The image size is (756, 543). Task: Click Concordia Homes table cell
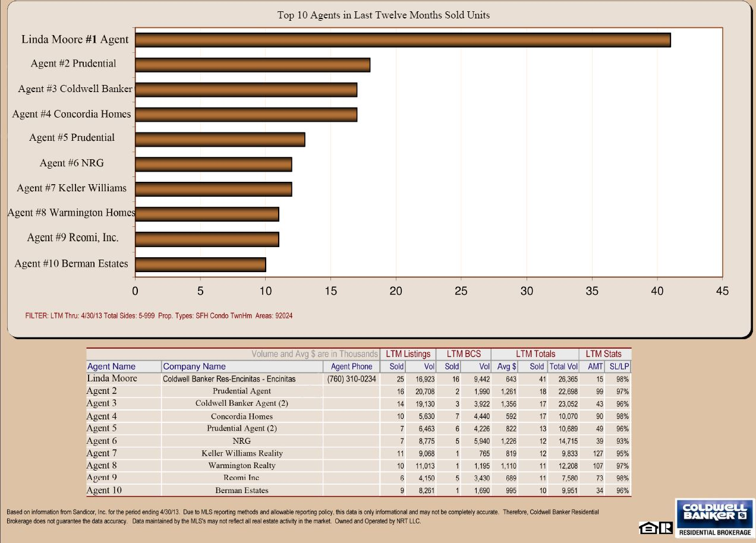242,416
